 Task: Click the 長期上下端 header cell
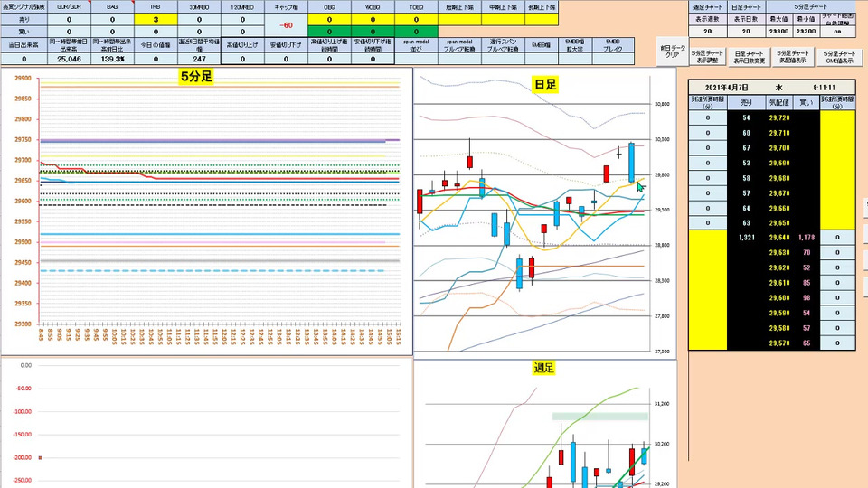(x=542, y=7)
